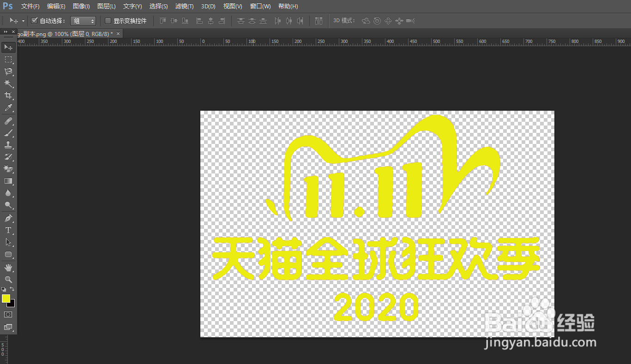Viewport: 631px width, 364px height.
Task: Select the Magic Wand tool
Action: click(8, 84)
